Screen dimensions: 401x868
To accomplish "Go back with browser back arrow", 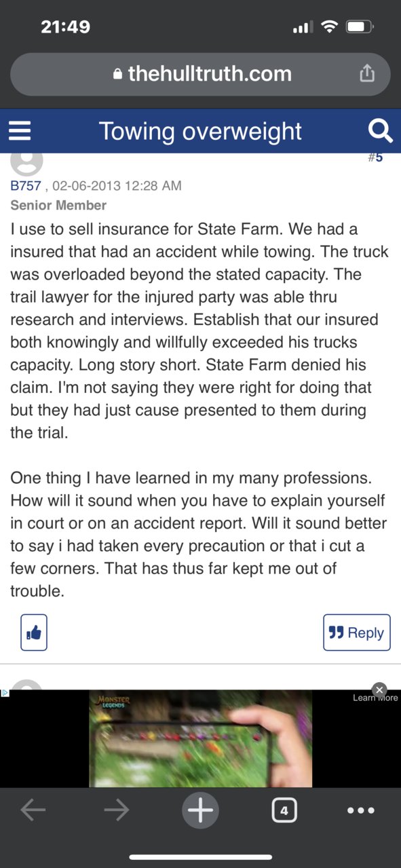I will coord(33,810).
